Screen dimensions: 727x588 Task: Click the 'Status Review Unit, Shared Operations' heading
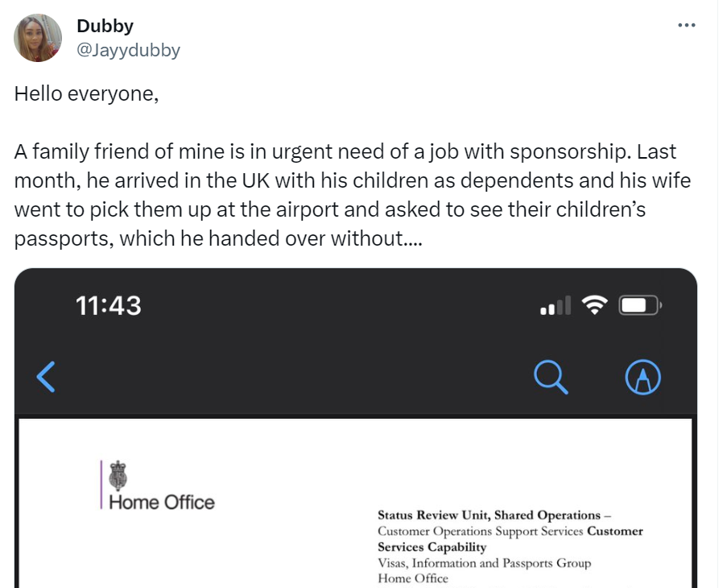pos(489,515)
